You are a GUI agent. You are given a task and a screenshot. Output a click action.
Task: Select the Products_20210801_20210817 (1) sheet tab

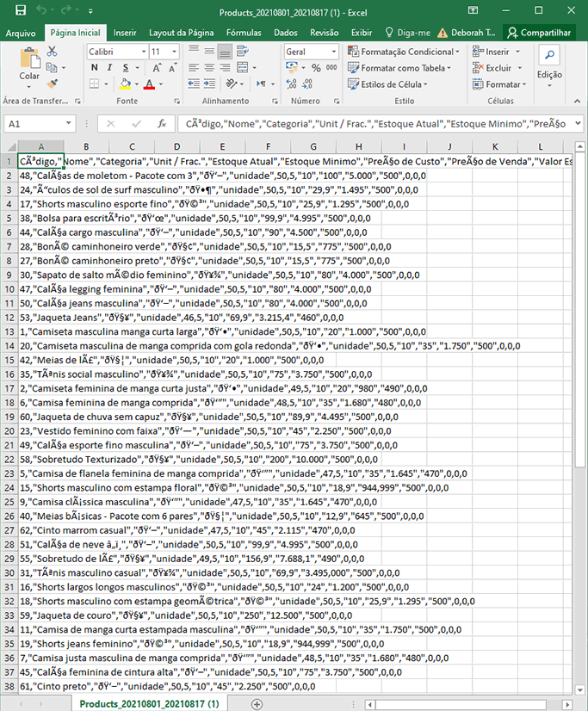click(x=149, y=704)
